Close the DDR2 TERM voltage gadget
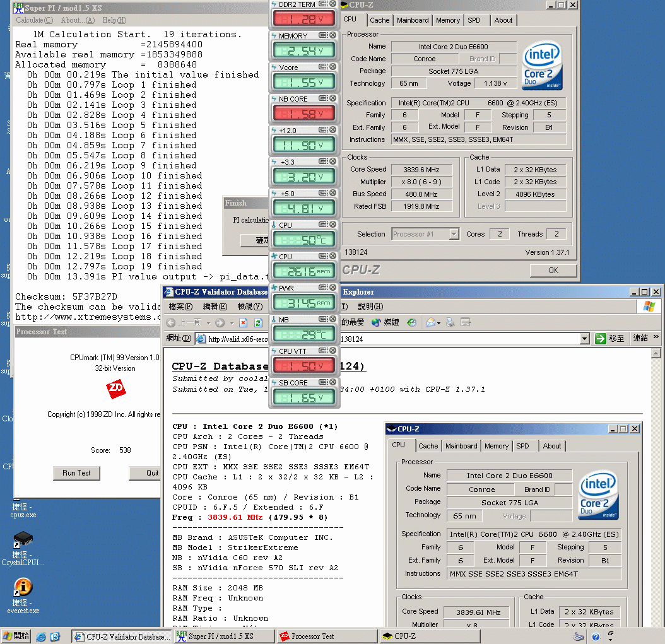Image resolution: width=665 pixels, height=644 pixels. coord(333,4)
